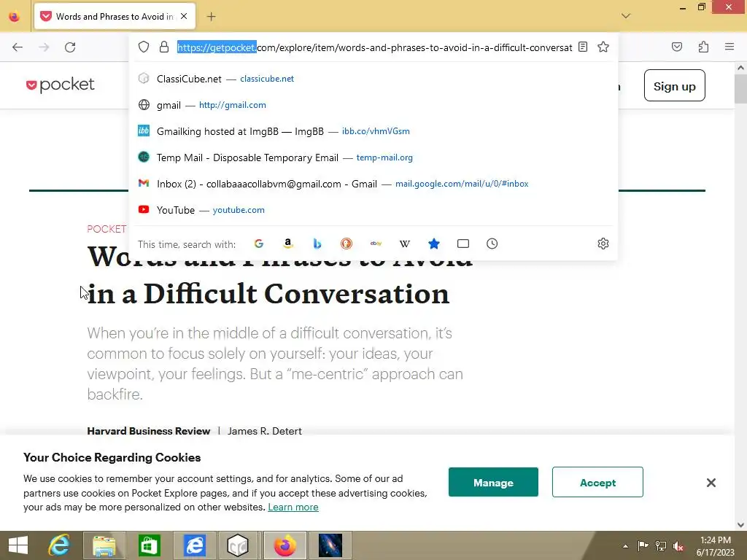Search open tabs icon

pos(463,244)
